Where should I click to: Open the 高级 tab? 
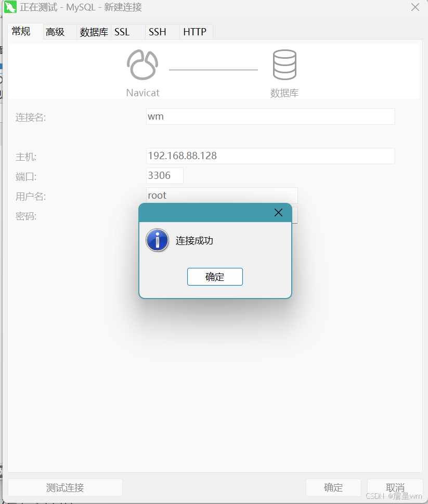(x=60, y=32)
